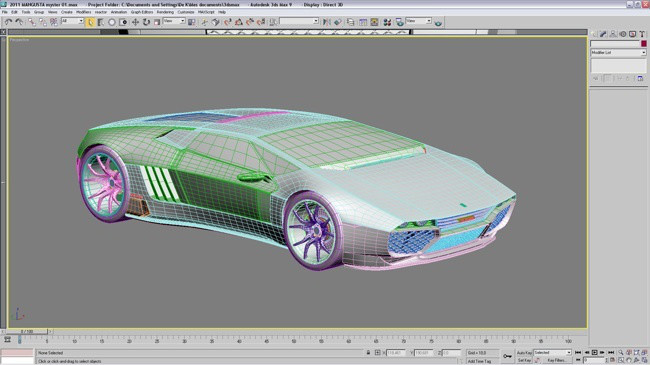Click the Add Time Tag label

pyautogui.click(x=479, y=361)
